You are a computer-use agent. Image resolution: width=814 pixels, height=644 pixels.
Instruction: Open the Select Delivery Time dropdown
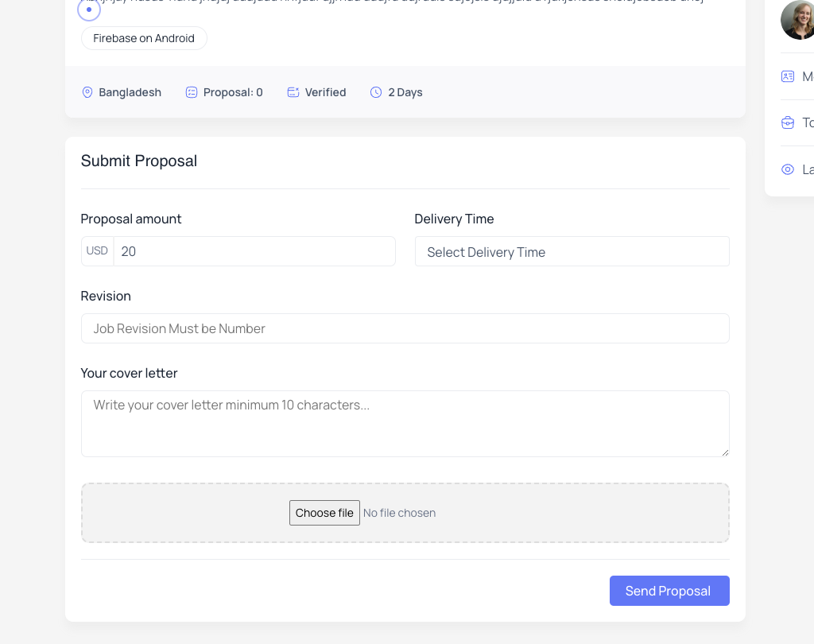572,251
